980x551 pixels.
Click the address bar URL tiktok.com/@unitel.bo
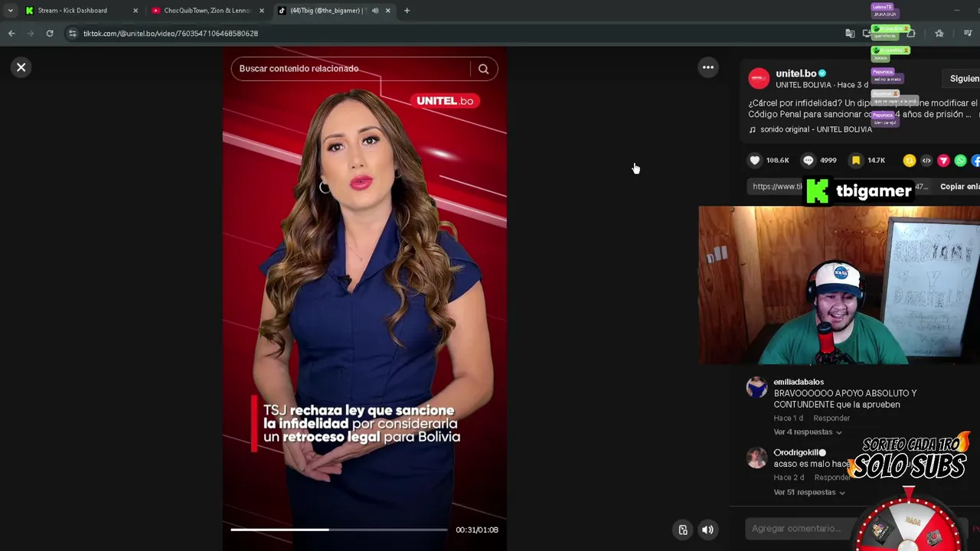pos(170,34)
